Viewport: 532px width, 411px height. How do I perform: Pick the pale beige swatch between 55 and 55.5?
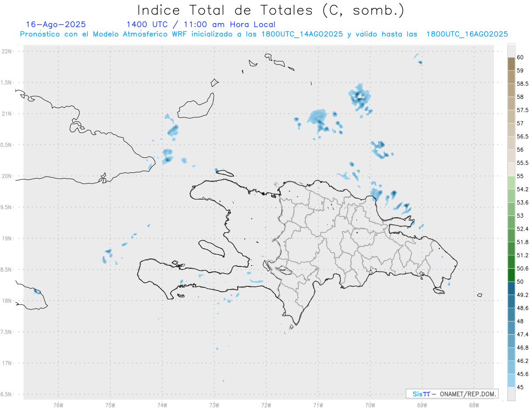pyautogui.click(x=511, y=169)
